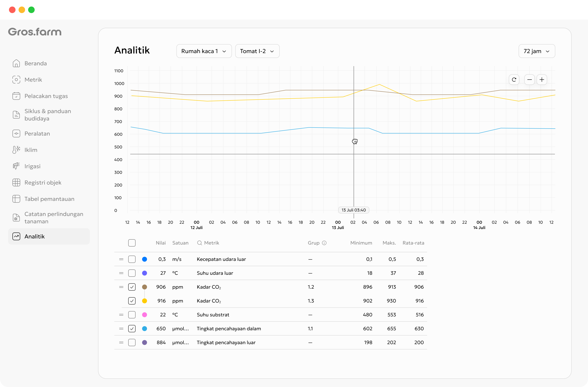Zoom in the chart with plus icon
This screenshot has height=387, width=588.
(x=542, y=80)
